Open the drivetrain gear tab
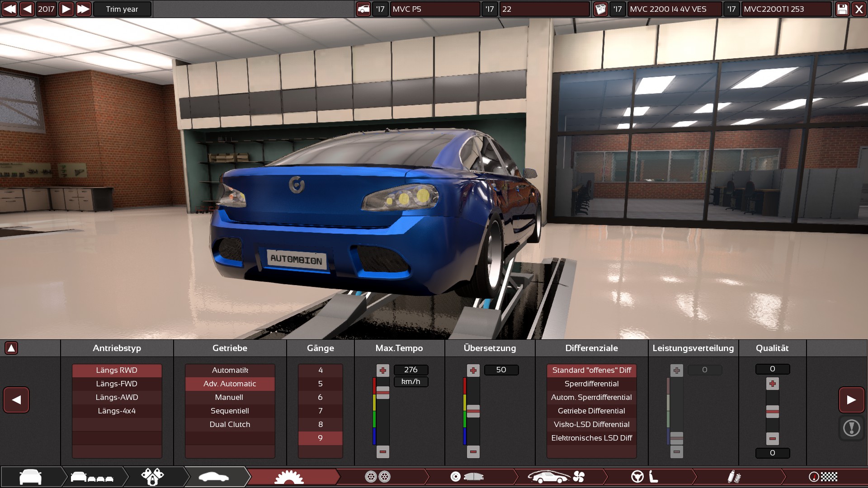Image resolution: width=868 pixels, height=488 pixels. (x=289, y=477)
